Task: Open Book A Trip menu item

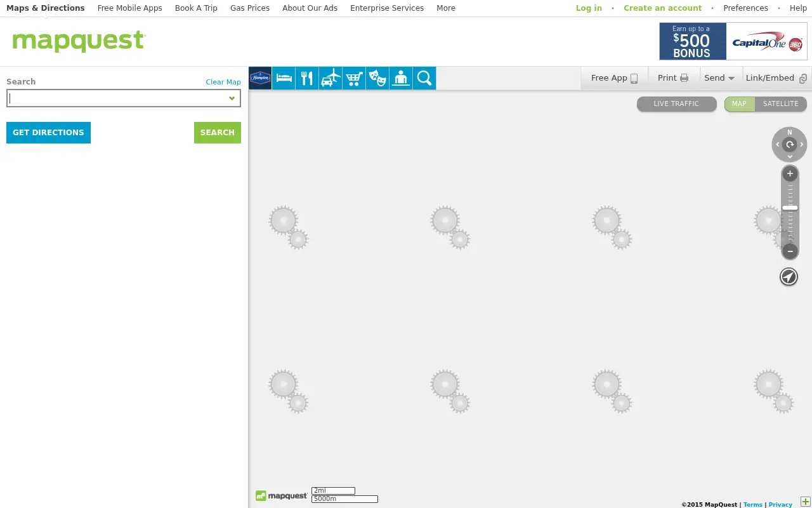Action: point(196,8)
